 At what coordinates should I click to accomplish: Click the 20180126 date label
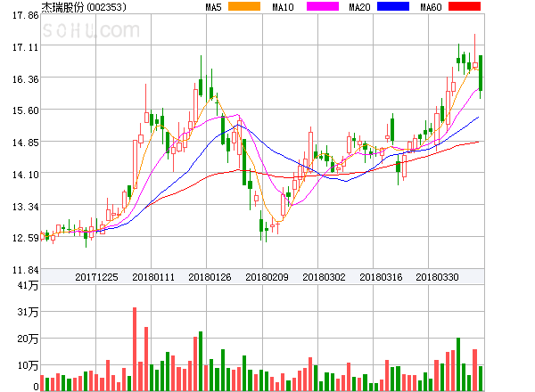[210, 277]
